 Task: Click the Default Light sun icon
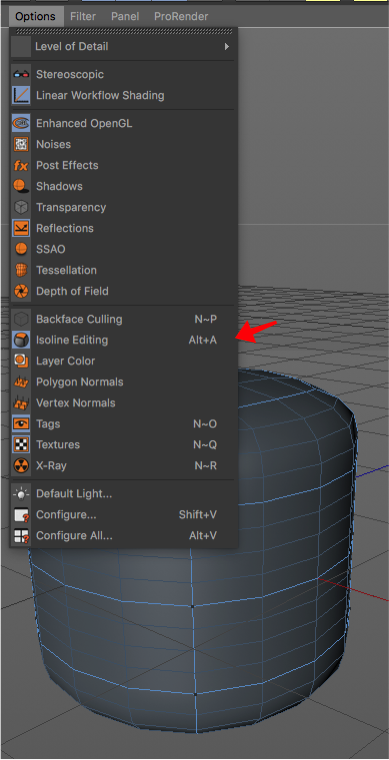pos(21,494)
